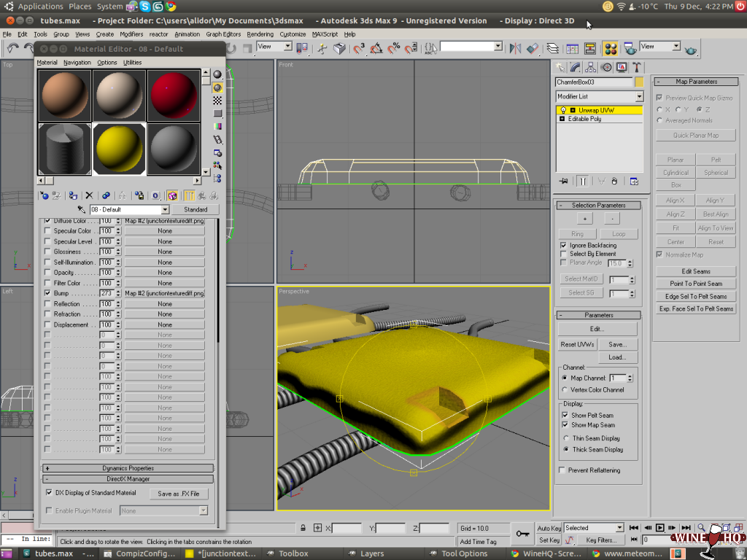Open the Rendering menu
Image resolution: width=747 pixels, height=560 pixels.
pyautogui.click(x=260, y=34)
